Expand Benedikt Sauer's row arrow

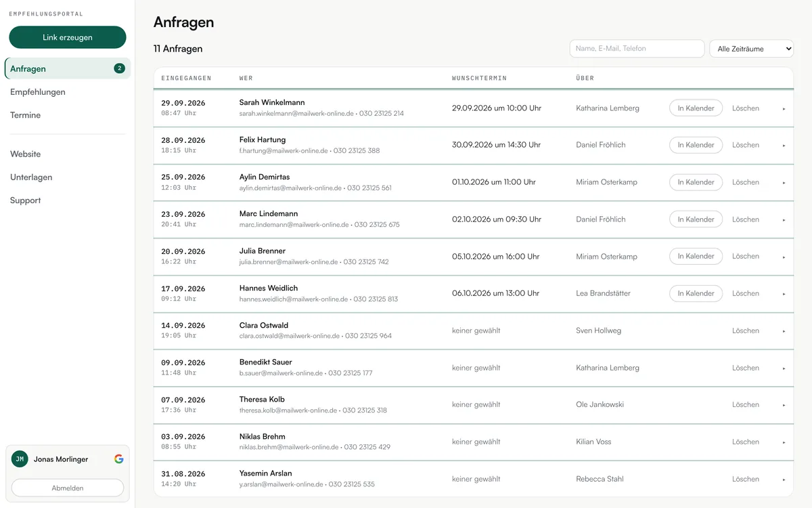[784, 368]
